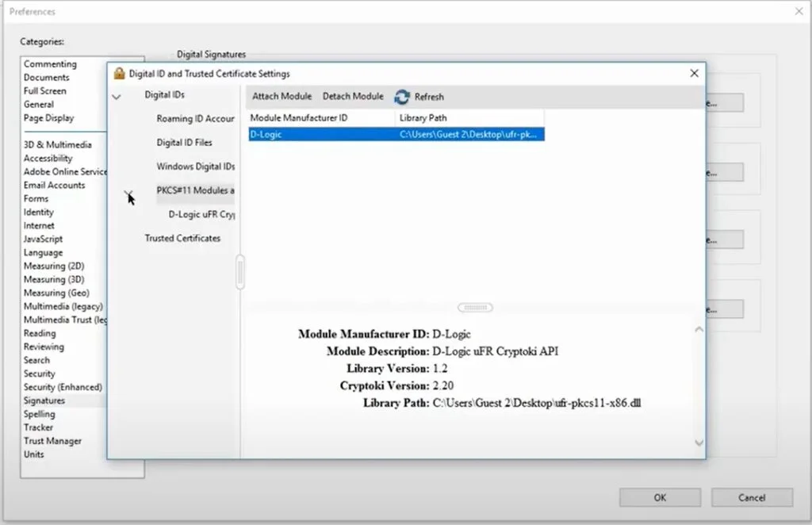The height and width of the screenshot is (525, 812).
Task: Select Measuring (Geo) category
Action: pyautogui.click(x=56, y=293)
